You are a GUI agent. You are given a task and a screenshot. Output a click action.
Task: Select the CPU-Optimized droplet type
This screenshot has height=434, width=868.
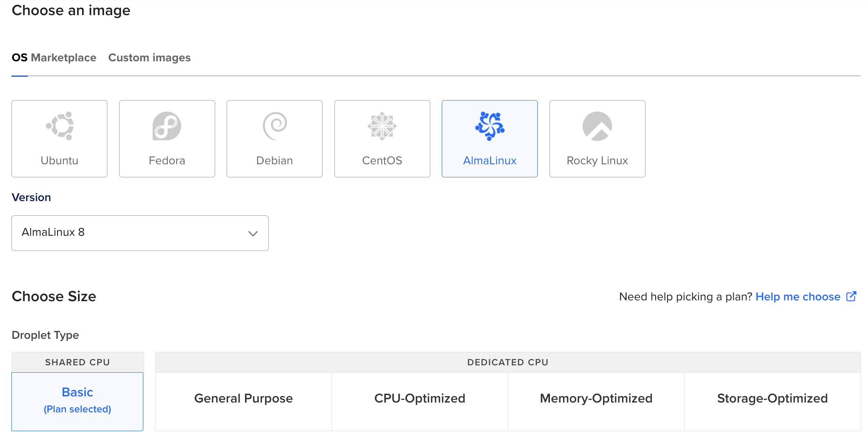click(420, 398)
